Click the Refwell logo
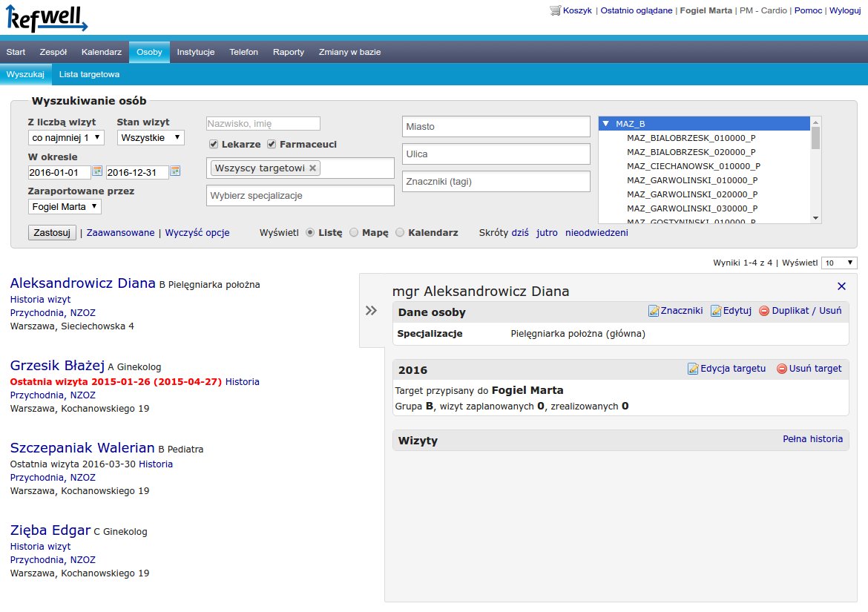The width and height of the screenshot is (868, 612). coord(47,19)
